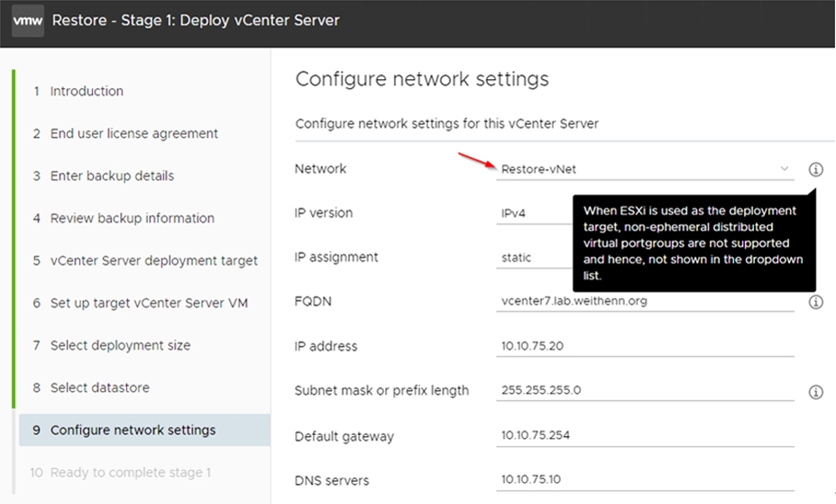Go to step 4 Review backup information
Screen dimensions: 836x504
(124, 218)
